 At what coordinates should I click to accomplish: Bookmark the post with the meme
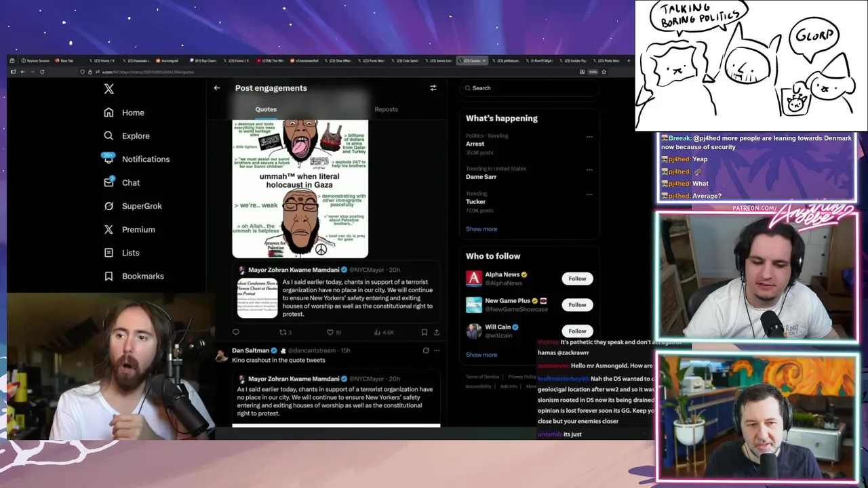pyautogui.click(x=425, y=332)
